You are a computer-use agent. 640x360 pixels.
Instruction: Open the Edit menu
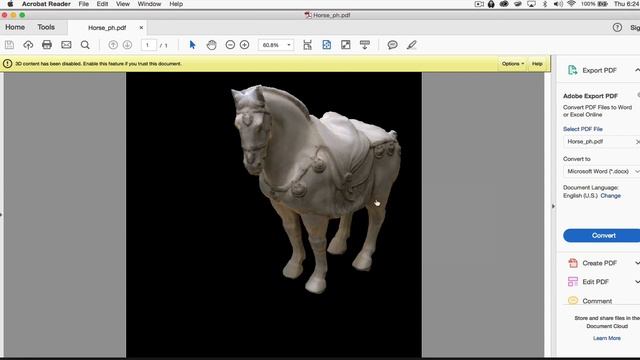point(102,4)
